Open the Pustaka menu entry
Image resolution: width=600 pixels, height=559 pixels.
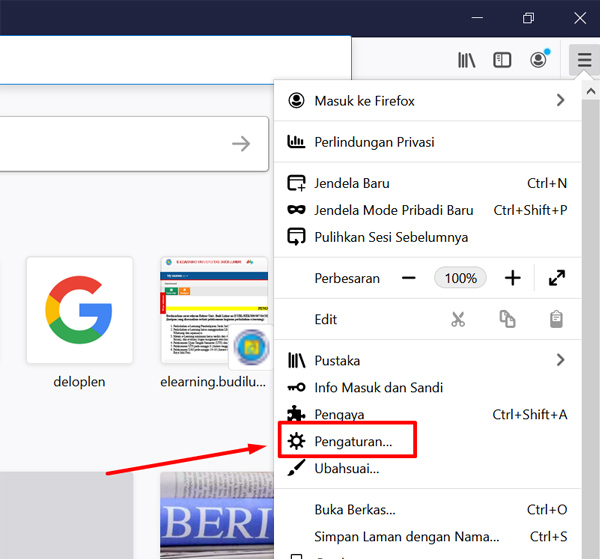[x=427, y=360]
